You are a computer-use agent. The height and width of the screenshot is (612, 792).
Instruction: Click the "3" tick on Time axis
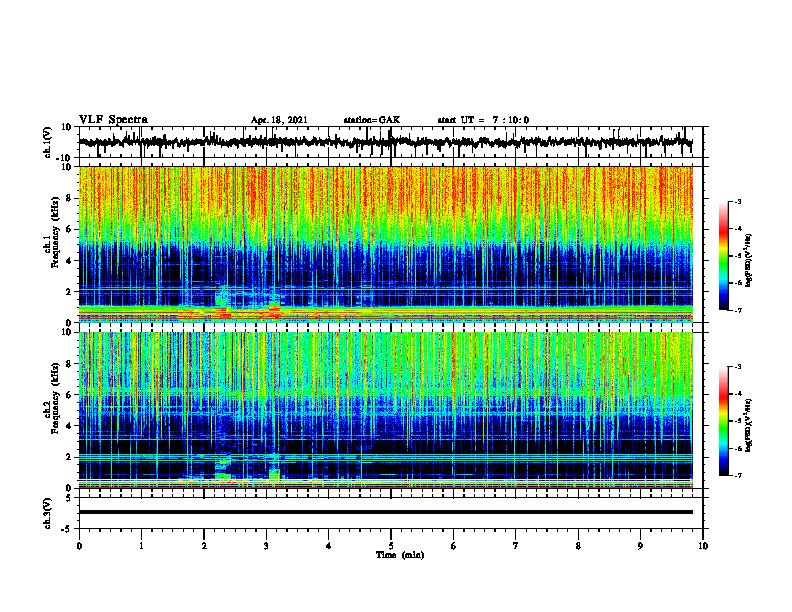point(266,546)
